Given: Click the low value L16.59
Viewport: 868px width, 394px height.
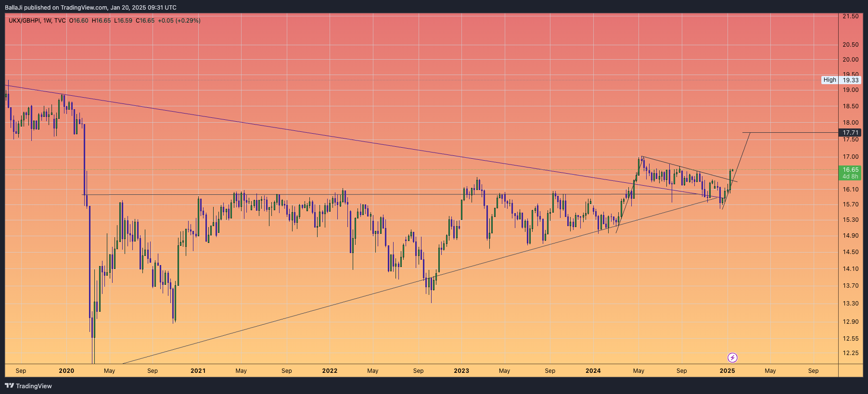Looking at the screenshot, I should [123, 21].
